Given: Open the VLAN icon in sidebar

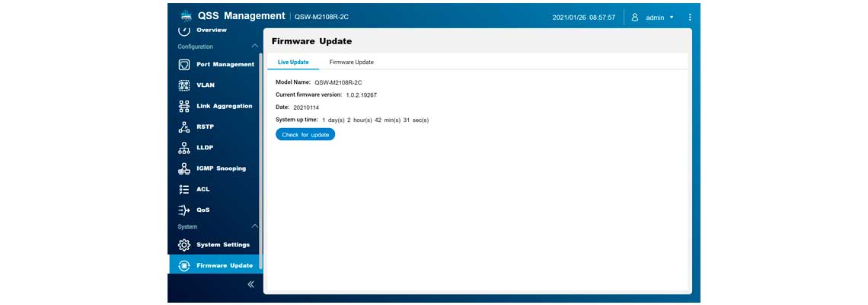Looking at the screenshot, I should point(183,85).
